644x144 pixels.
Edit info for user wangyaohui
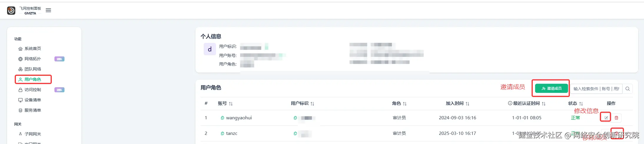pos(606,118)
